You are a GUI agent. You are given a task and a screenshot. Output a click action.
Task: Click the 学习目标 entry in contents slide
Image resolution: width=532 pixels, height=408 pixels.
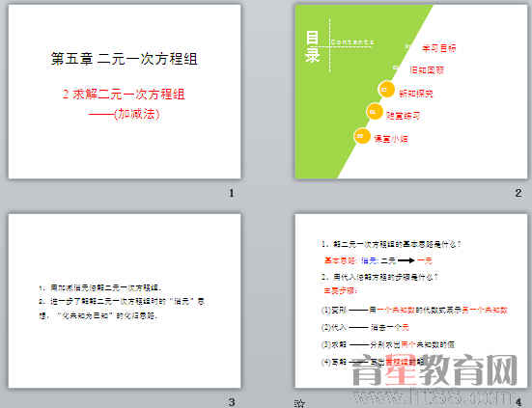[x=438, y=48]
